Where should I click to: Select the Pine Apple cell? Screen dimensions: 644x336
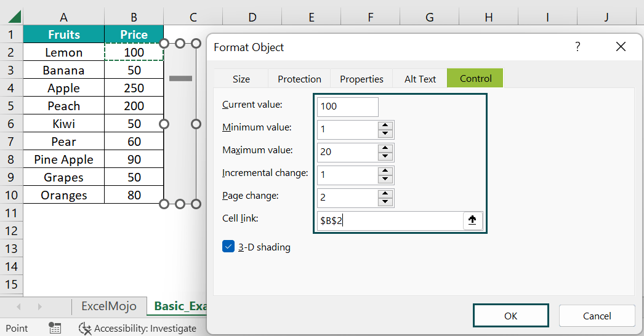(63, 159)
